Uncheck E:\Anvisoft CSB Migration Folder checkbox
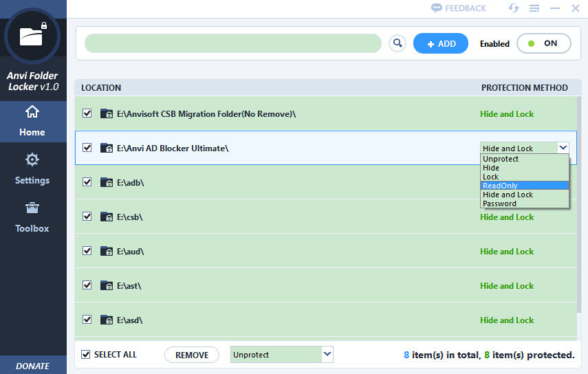588x374 pixels. click(87, 113)
